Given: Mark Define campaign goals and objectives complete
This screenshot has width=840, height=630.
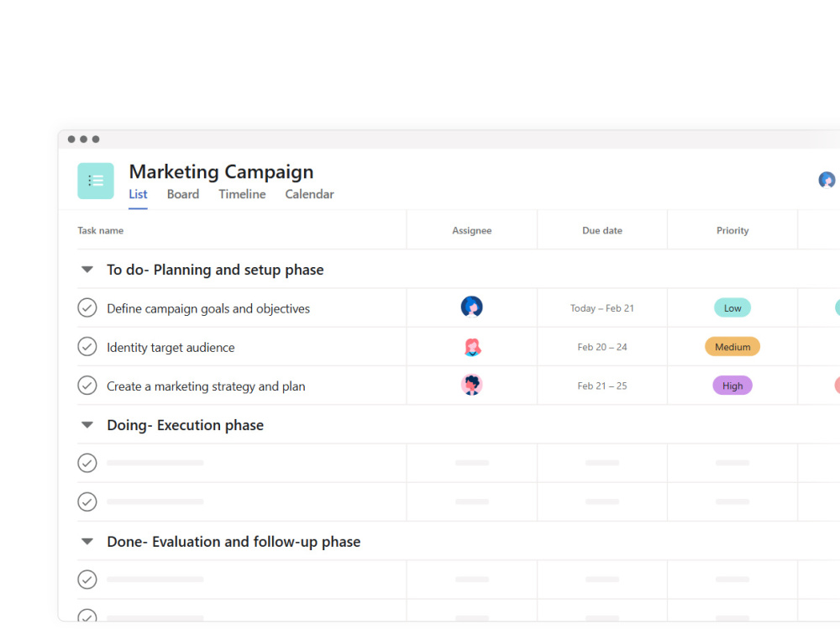Looking at the screenshot, I should [x=87, y=307].
